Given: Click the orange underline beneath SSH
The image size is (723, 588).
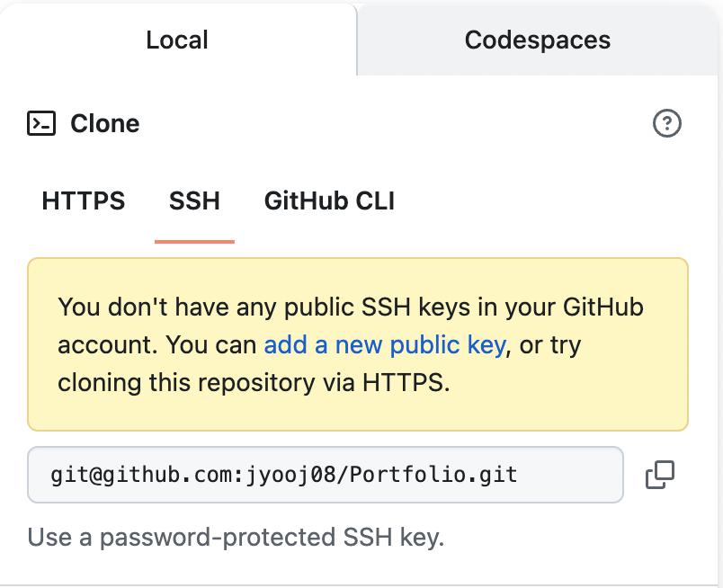Looking at the screenshot, I should click(x=194, y=241).
